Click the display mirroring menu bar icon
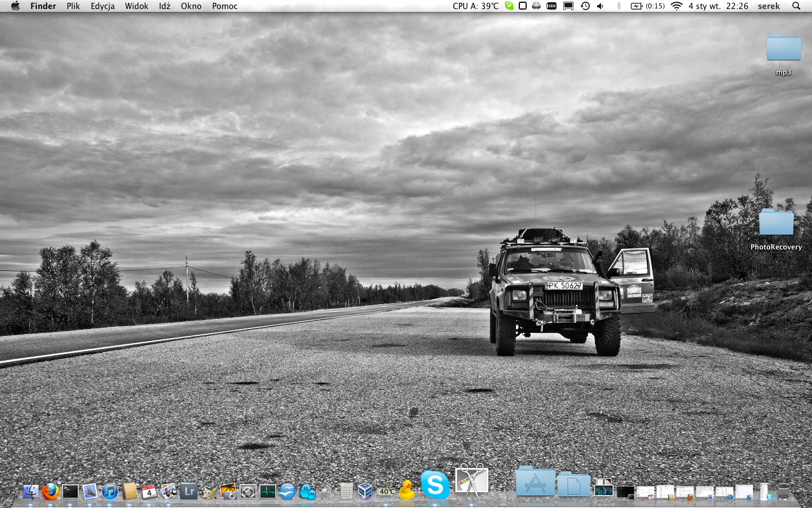Viewport: 812px width, 508px height. coord(568,6)
